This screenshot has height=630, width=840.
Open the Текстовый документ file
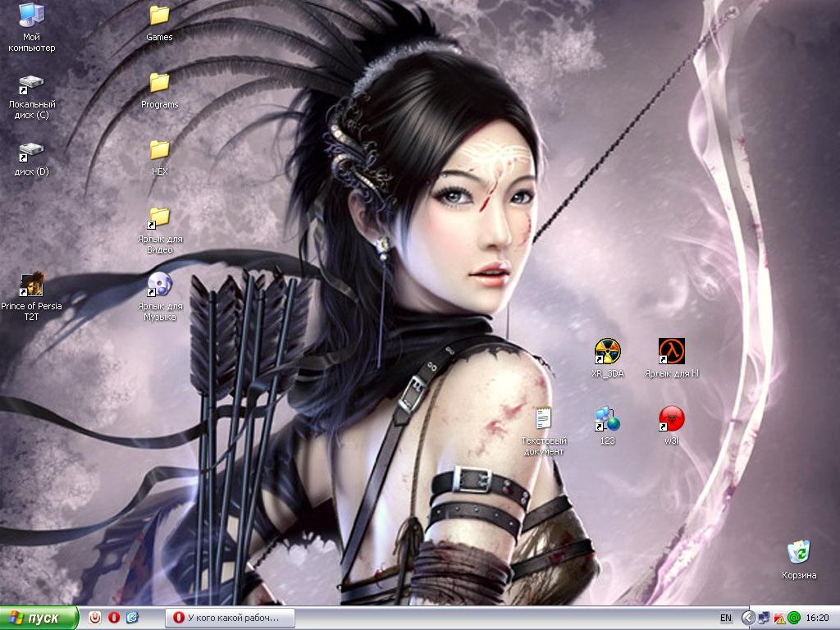point(543,418)
